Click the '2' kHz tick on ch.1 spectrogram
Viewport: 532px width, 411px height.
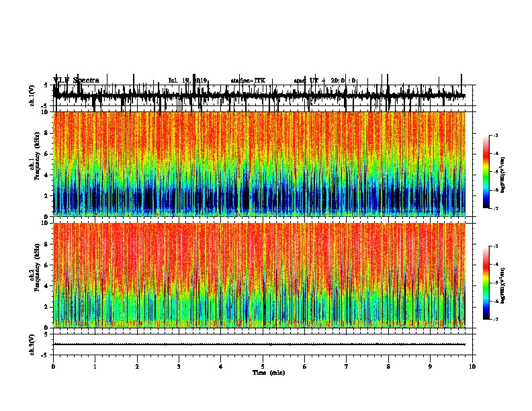pos(47,195)
